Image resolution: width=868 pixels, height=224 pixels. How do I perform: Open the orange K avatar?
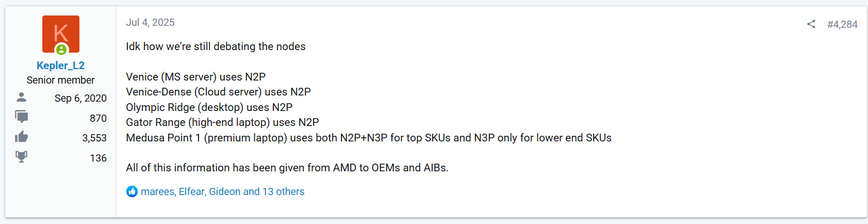(x=61, y=34)
